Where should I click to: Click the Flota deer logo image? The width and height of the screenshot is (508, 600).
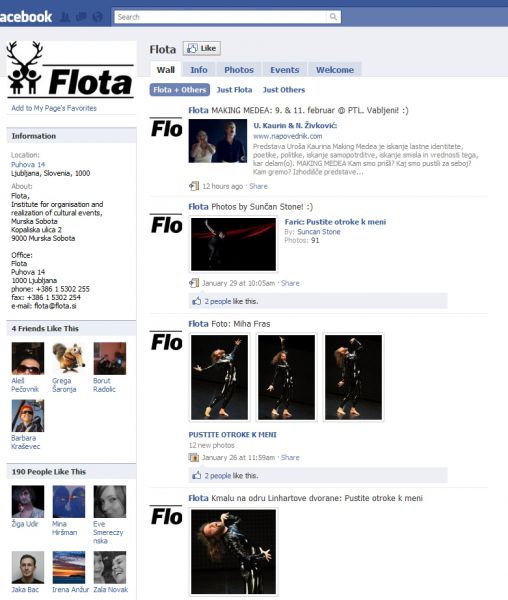(x=70, y=69)
